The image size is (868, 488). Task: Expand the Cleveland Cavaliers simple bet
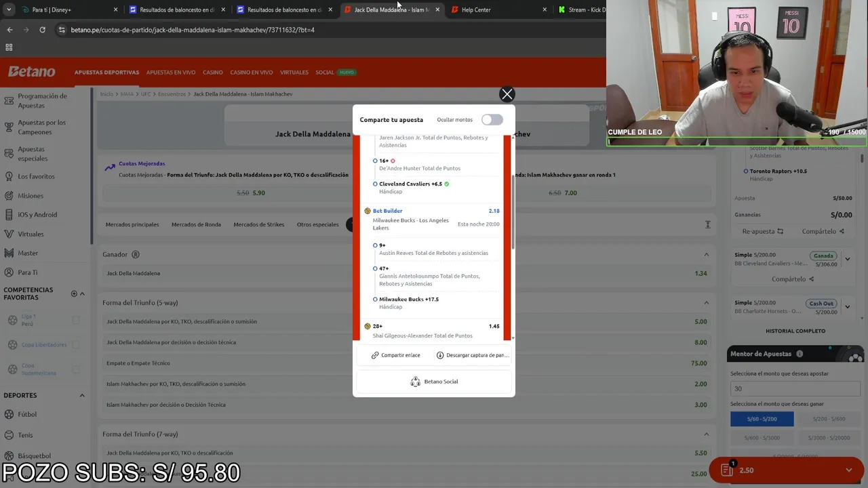pyautogui.click(x=847, y=259)
